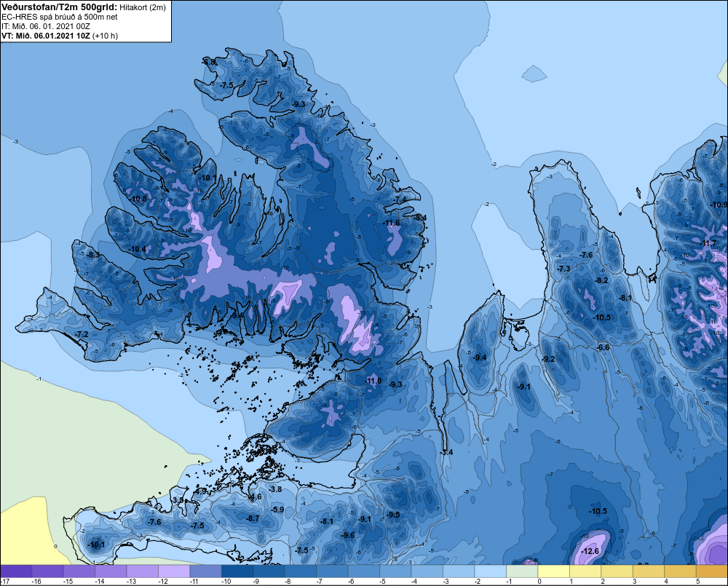The image size is (728, 586).
Task: Click the '-7.3' temperature label
Action: [x=563, y=269]
